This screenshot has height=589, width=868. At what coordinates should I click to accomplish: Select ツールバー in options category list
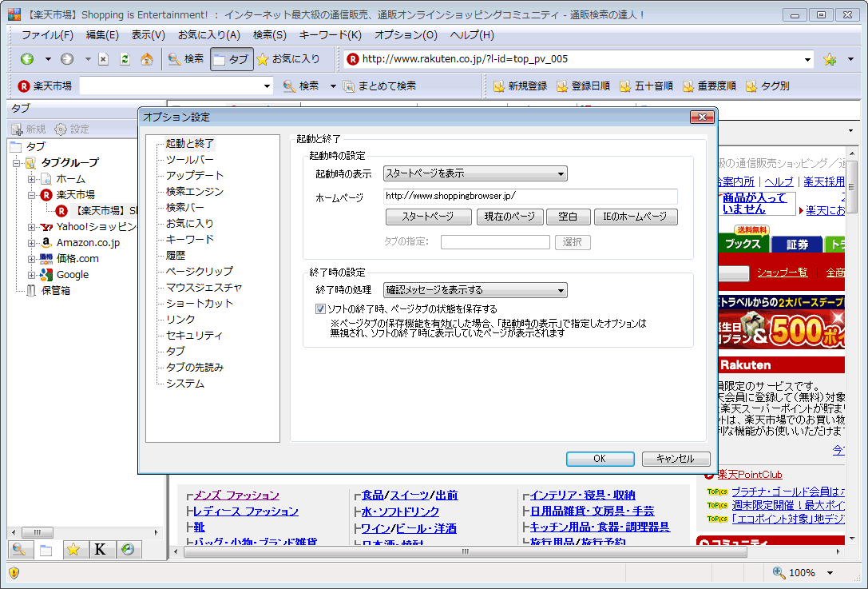[x=190, y=160]
